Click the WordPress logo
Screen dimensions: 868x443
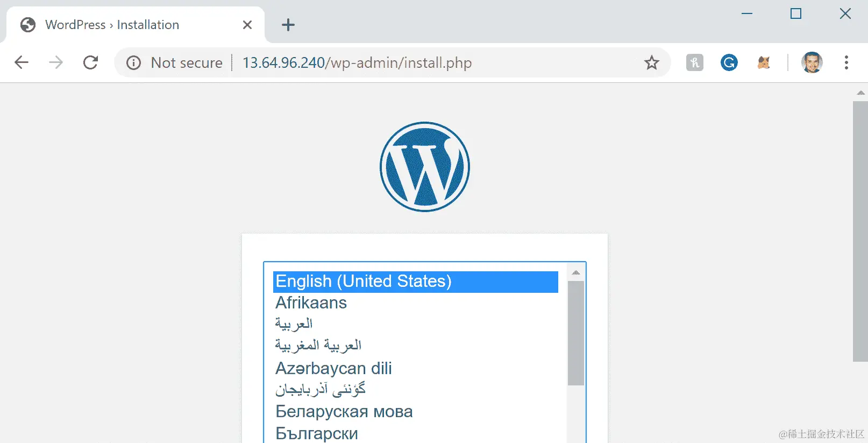click(x=425, y=167)
